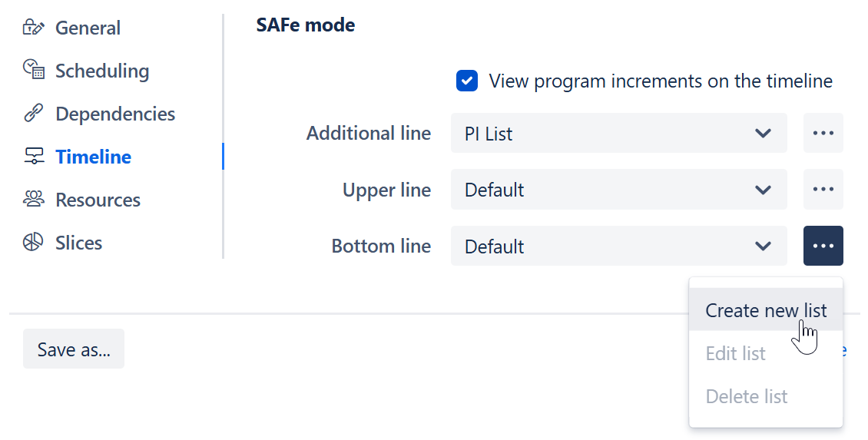Click the Scheduling calendar icon
868x440 pixels.
[x=33, y=70]
